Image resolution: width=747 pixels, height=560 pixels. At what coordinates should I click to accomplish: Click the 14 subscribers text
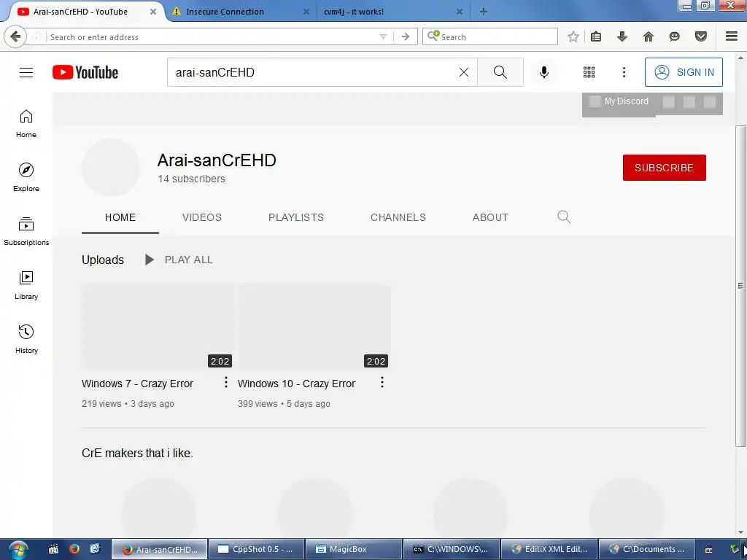tap(192, 179)
